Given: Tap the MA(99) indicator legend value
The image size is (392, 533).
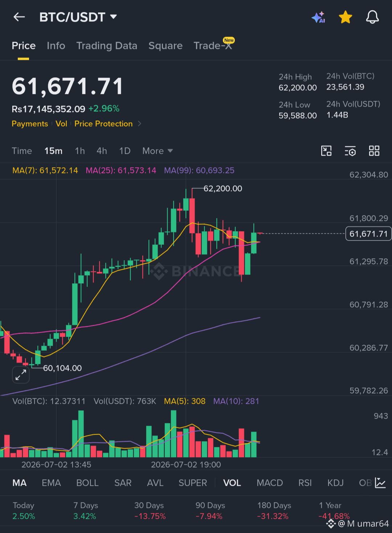Looking at the screenshot, I should [199, 171].
